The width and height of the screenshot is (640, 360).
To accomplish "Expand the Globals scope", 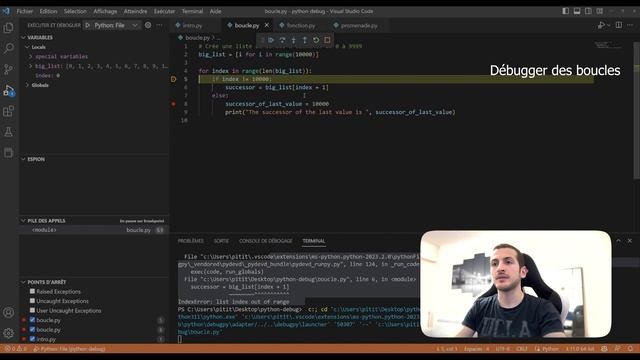I will [27, 85].
